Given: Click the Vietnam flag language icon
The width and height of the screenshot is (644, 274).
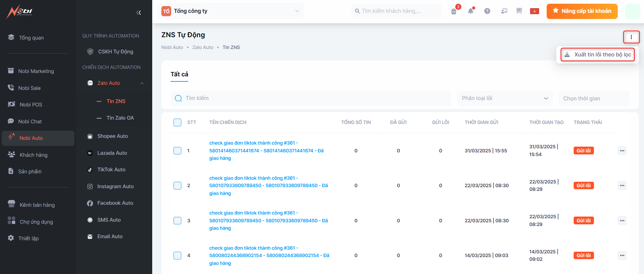Looking at the screenshot, I should 534,11.
